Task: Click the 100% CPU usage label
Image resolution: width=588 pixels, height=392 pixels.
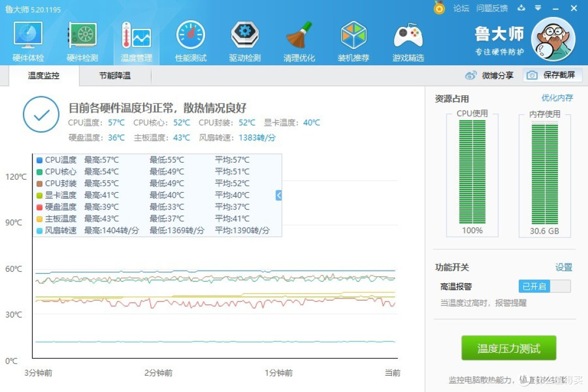Action: click(472, 230)
